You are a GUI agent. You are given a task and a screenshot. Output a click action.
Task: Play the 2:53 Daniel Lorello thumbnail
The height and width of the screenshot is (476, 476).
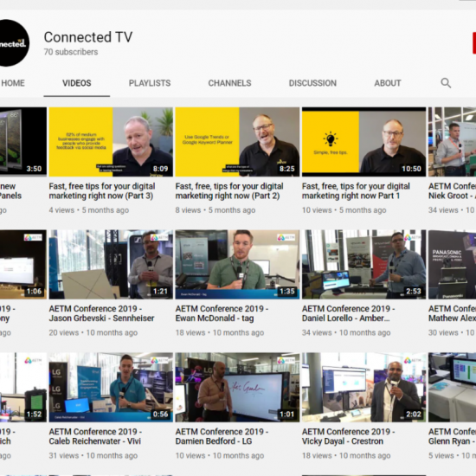364,265
